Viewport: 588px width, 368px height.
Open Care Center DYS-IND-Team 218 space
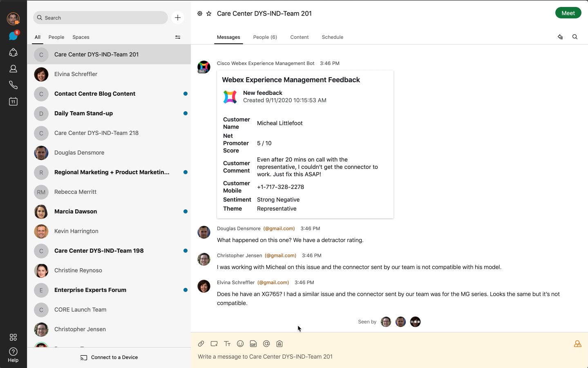tap(109, 133)
